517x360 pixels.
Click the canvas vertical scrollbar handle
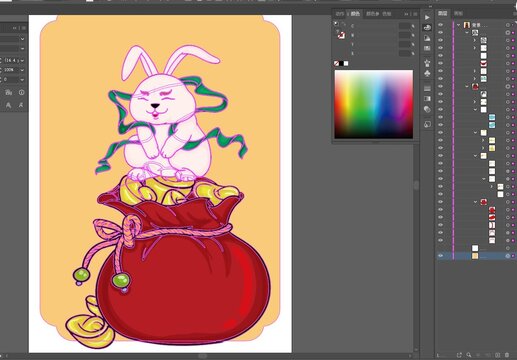tap(416, 185)
